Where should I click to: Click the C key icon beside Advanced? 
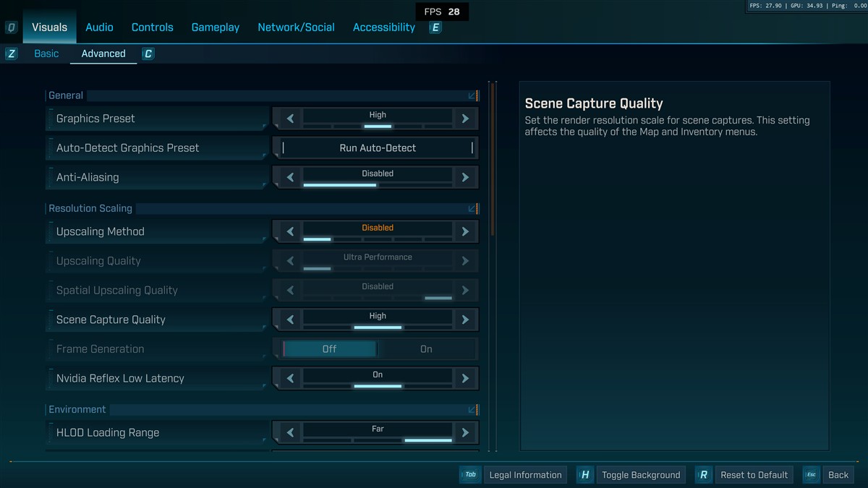[x=148, y=53]
